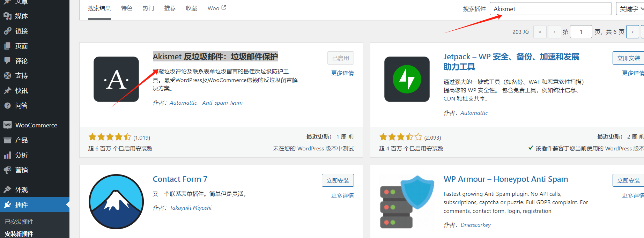
Task: Open the Contact Form 7 title link
Action: (180, 179)
